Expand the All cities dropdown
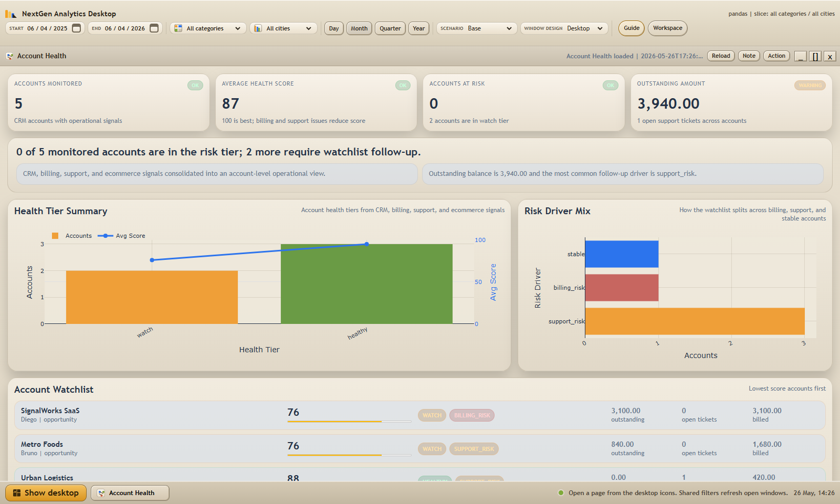The width and height of the screenshot is (840, 504). (x=283, y=28)
